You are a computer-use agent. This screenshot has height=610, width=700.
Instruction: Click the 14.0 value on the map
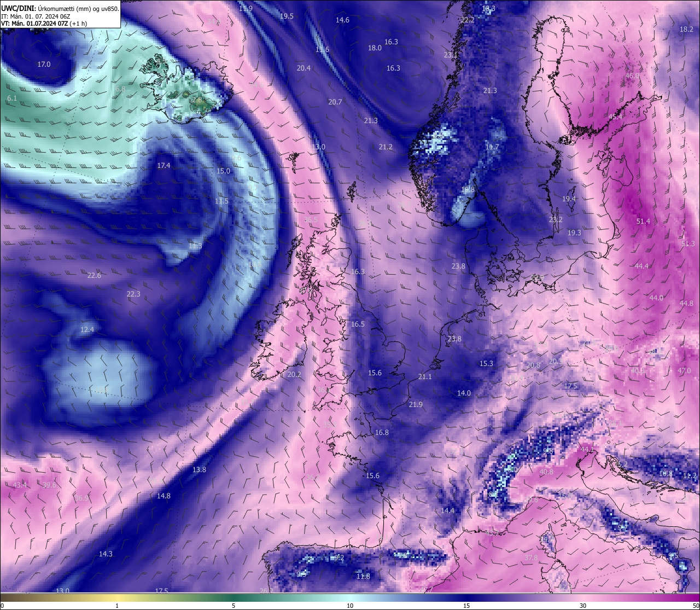click(464, 393)
